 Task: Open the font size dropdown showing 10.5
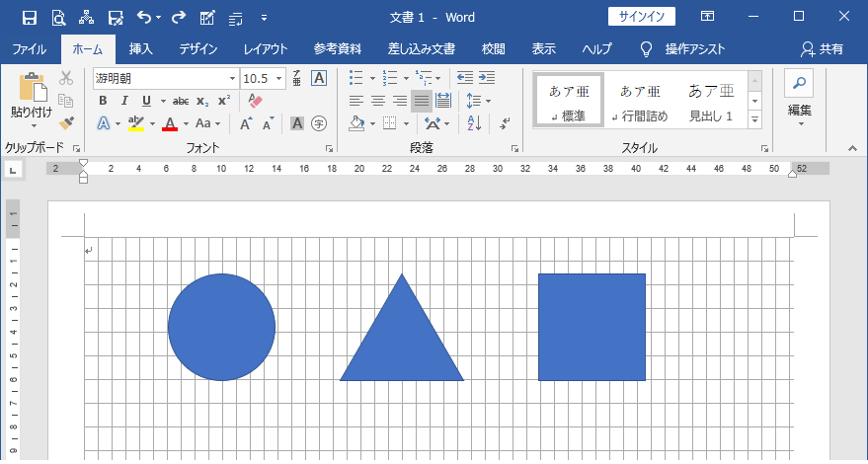[x=279, y=78]
